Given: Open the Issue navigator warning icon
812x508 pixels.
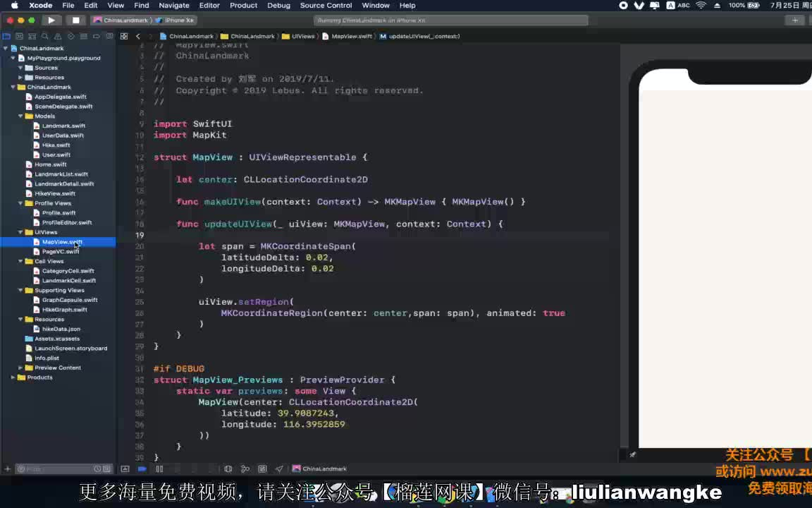Looking at the screenshot, I should [x=59, y=35].
